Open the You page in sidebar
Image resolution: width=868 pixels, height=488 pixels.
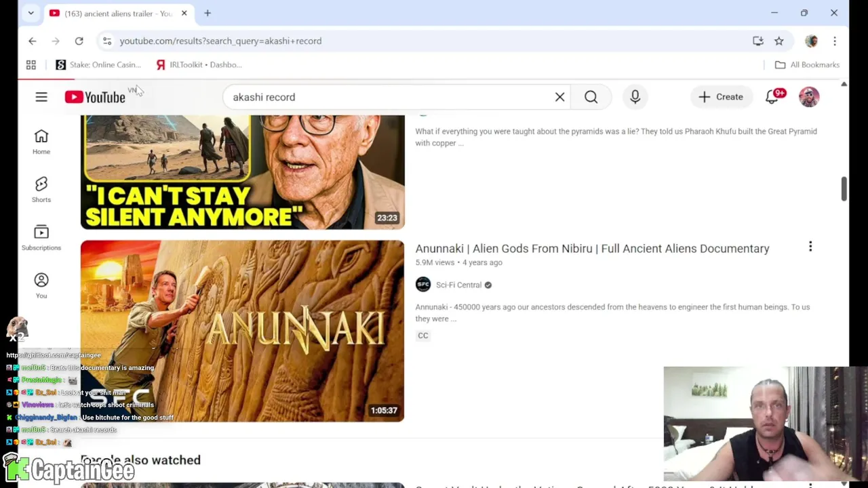(x=41, y=286)
